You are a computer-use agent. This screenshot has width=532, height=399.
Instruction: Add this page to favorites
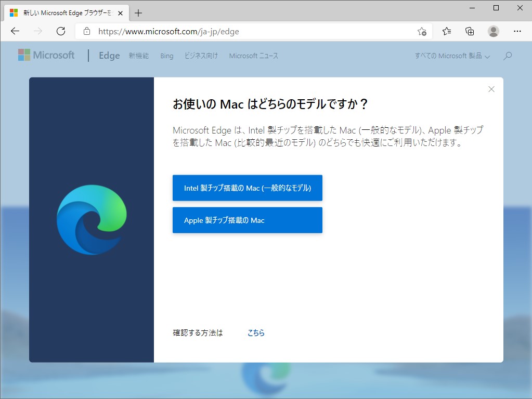click(x=423, y=31)
